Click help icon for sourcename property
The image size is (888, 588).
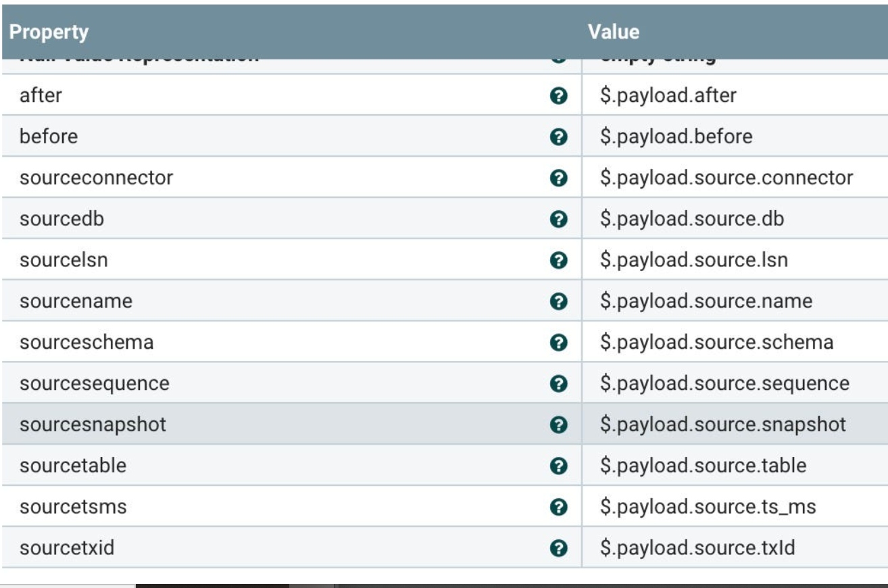point(558,302)
